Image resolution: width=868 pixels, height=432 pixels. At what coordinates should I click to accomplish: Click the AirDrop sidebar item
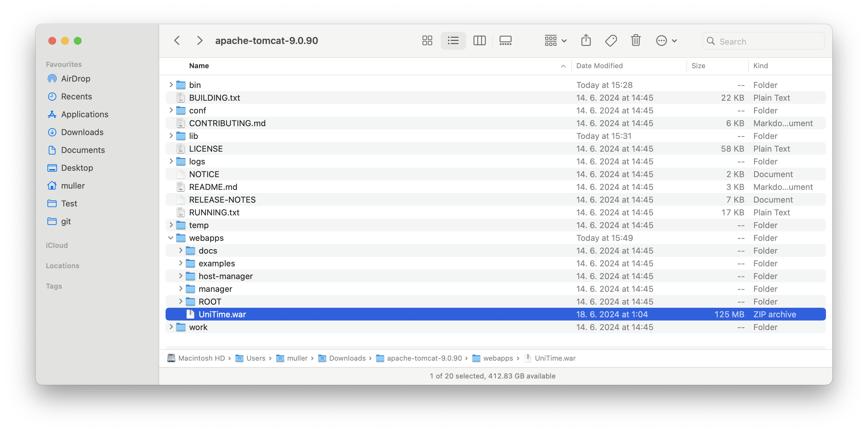[x=76, y=79]
